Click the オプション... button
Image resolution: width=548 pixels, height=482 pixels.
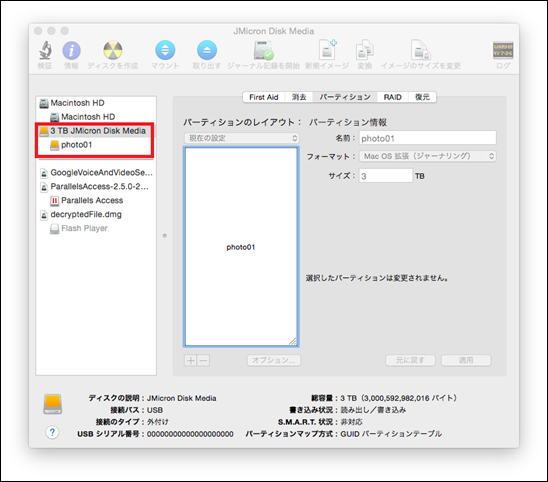pyautogui.click(x=274, y=360)
